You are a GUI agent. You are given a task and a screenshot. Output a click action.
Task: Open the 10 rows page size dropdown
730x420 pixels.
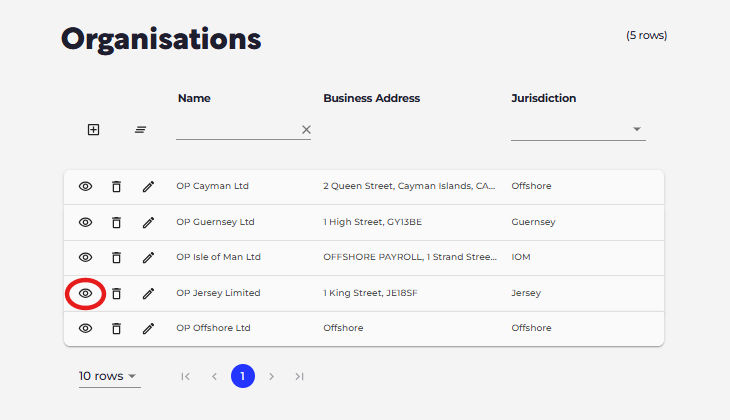tap(109, 376)
